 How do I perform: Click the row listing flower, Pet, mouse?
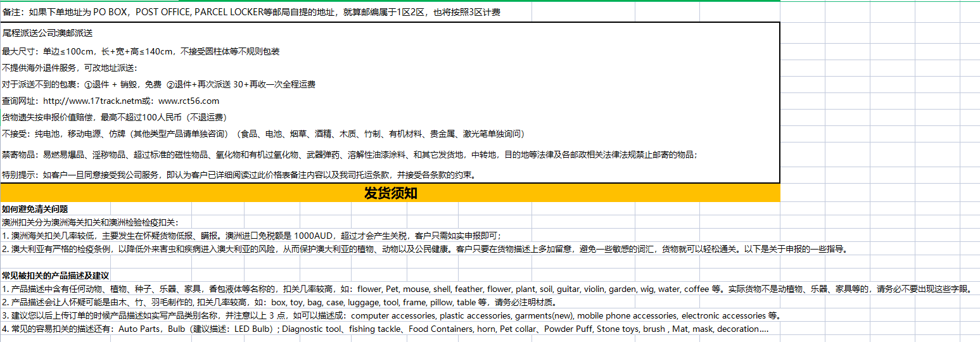pos(486,289)
